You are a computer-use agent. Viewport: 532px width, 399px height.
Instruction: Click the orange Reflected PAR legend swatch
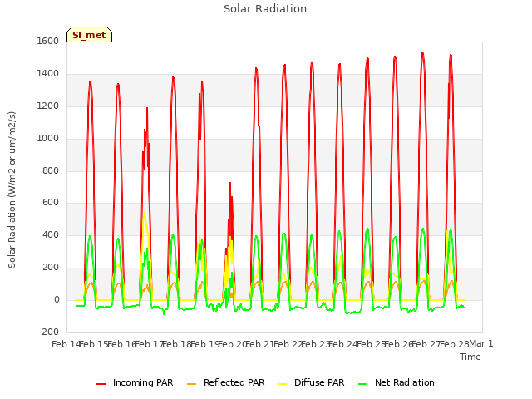coord(192,384)
